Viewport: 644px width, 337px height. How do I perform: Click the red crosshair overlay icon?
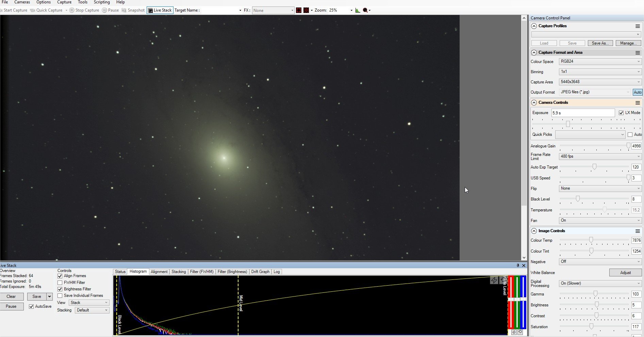tap(306, 10)
